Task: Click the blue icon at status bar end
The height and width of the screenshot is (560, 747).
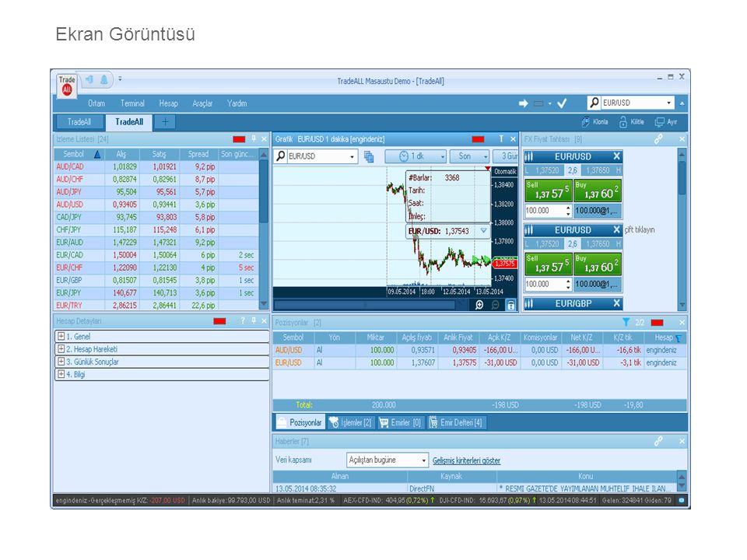Action: click(682, 500)
